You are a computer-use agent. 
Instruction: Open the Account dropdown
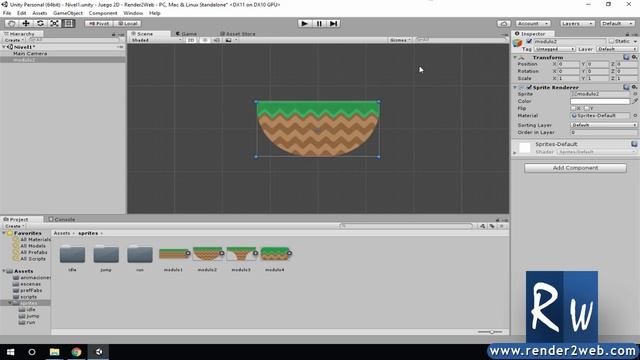tap(533, 24)
